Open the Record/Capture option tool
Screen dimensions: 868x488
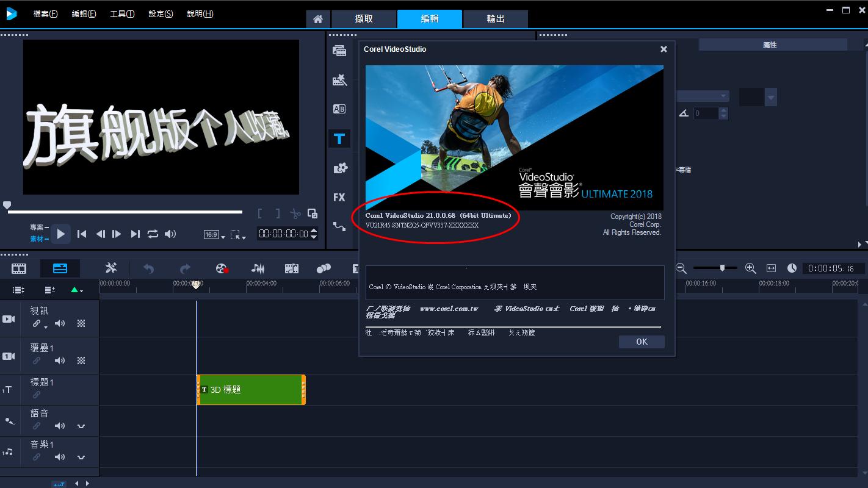click(x=222, y=268)
